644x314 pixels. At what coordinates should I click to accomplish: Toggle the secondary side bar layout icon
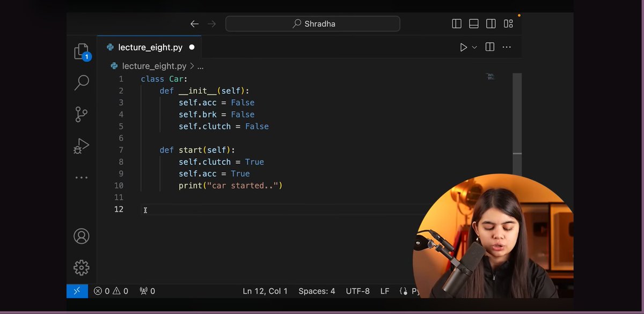[491, 24]
